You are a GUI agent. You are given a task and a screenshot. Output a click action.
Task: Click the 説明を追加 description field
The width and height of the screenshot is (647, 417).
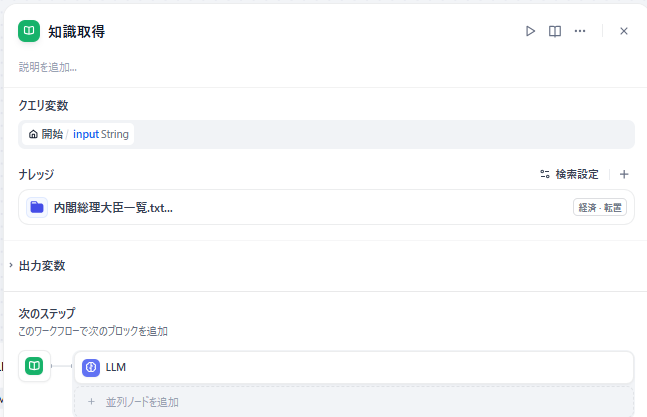(x=48, y=67)
